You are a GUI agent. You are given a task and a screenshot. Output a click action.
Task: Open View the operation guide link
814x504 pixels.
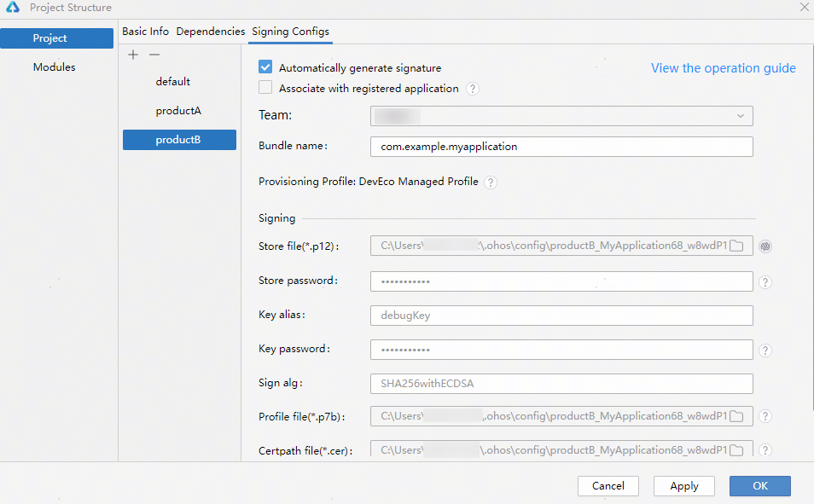(x=723, y=68)
